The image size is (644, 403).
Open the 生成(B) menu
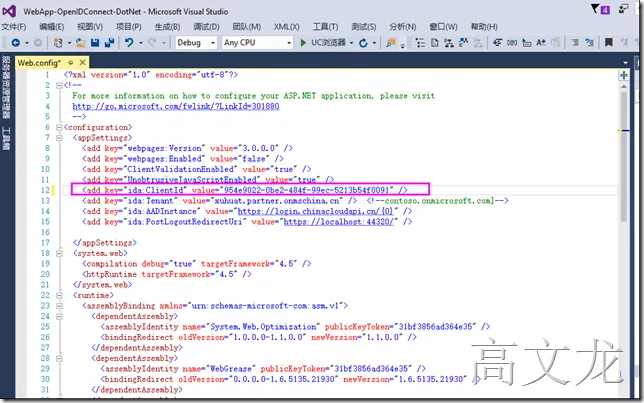pos(167,27)
